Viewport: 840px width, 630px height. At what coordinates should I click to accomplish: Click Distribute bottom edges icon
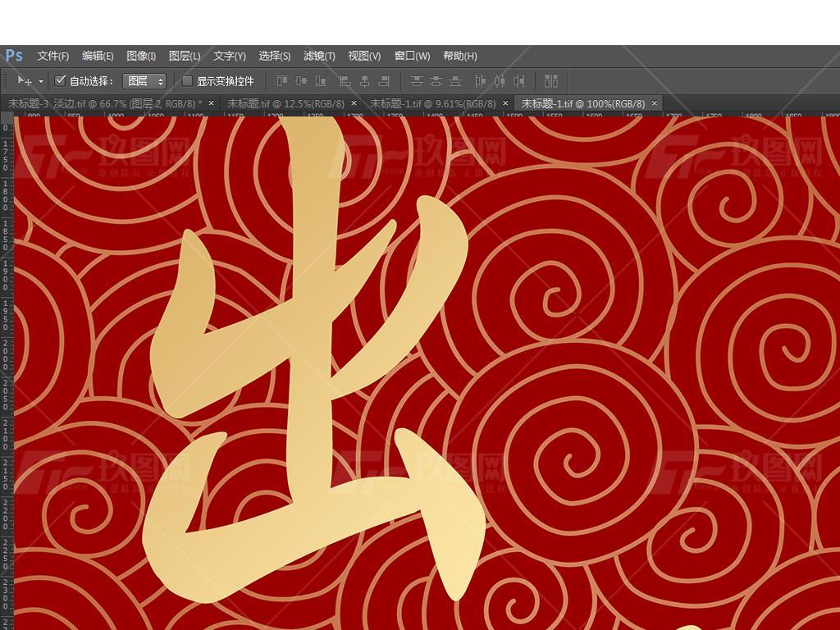point(455,81)
